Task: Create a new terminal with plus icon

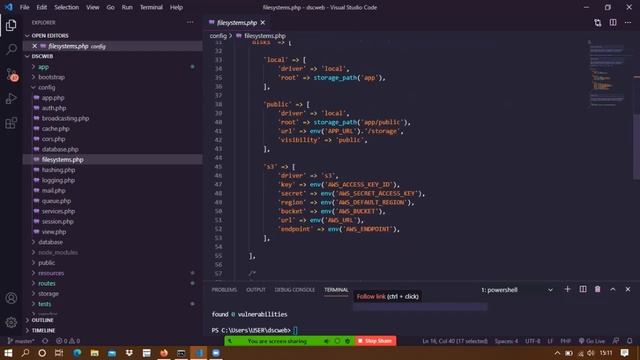Action: click(x=567, y=289)
